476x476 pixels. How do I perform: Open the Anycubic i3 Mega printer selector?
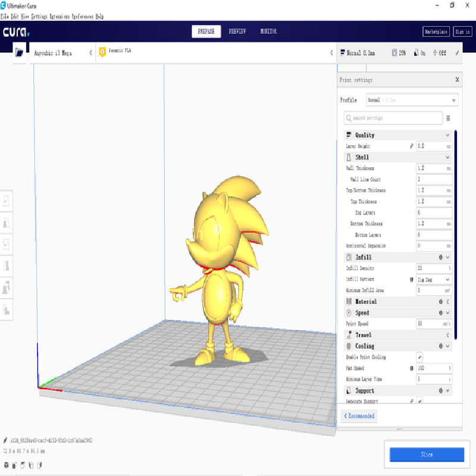[x=62, y=53]
